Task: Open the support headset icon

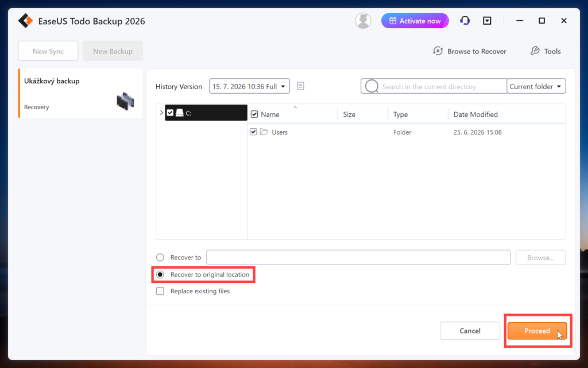Action: click(465, 21)
